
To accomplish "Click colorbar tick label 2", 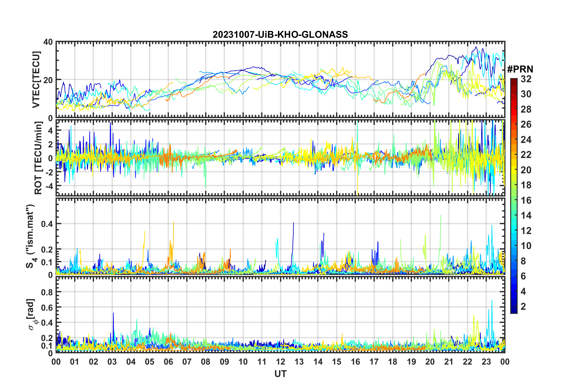I will 523,307.
